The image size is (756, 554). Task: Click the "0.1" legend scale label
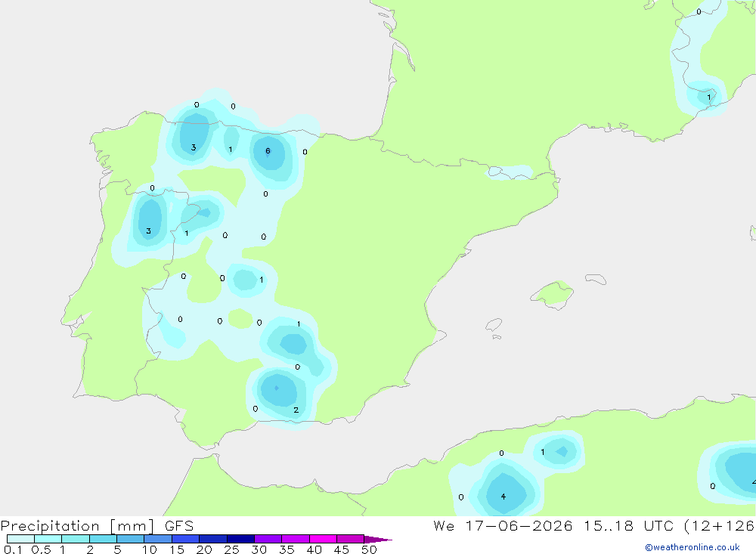coord(13,549)
